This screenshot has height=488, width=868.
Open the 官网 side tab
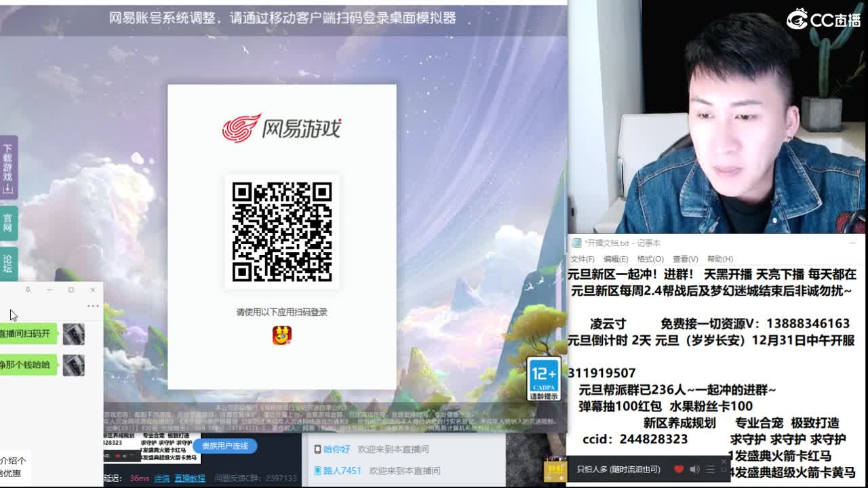8,222
